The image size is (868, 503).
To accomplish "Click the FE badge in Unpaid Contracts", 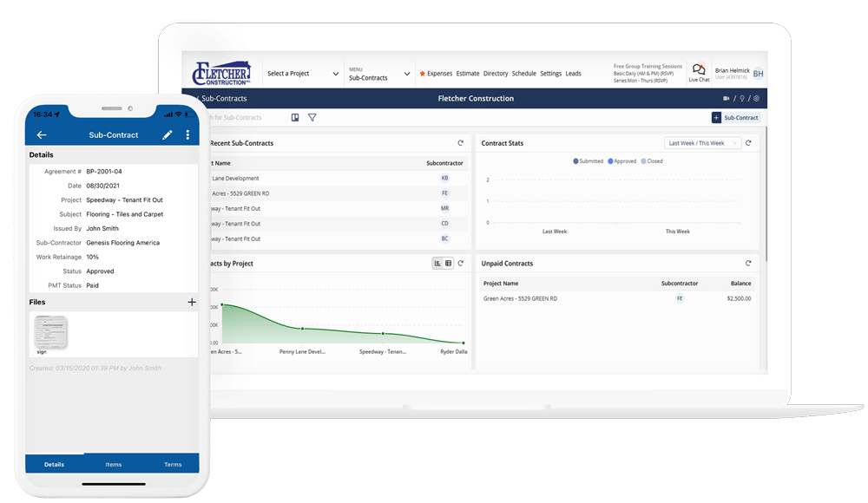I will coord(680,298).
